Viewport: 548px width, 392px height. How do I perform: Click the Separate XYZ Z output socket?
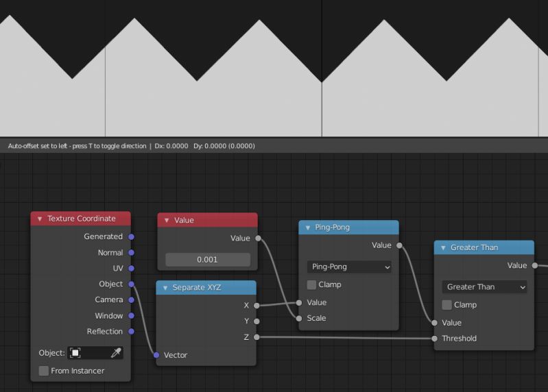tap(257, 337)
